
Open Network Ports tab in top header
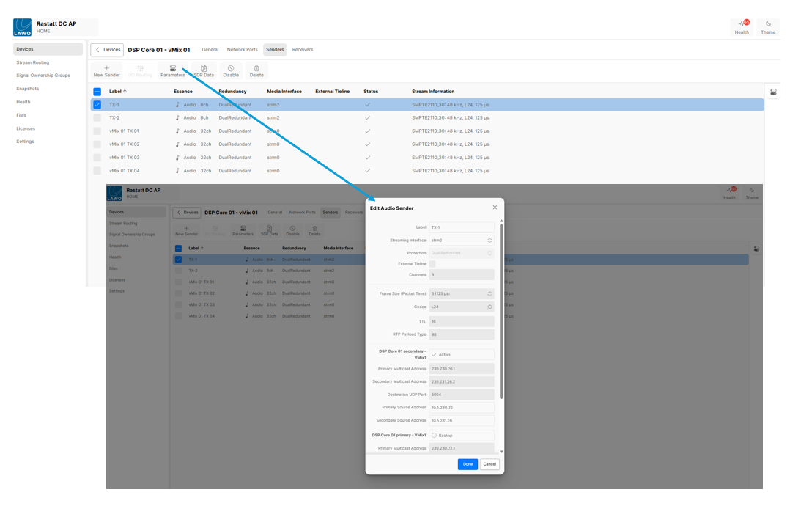242,50
